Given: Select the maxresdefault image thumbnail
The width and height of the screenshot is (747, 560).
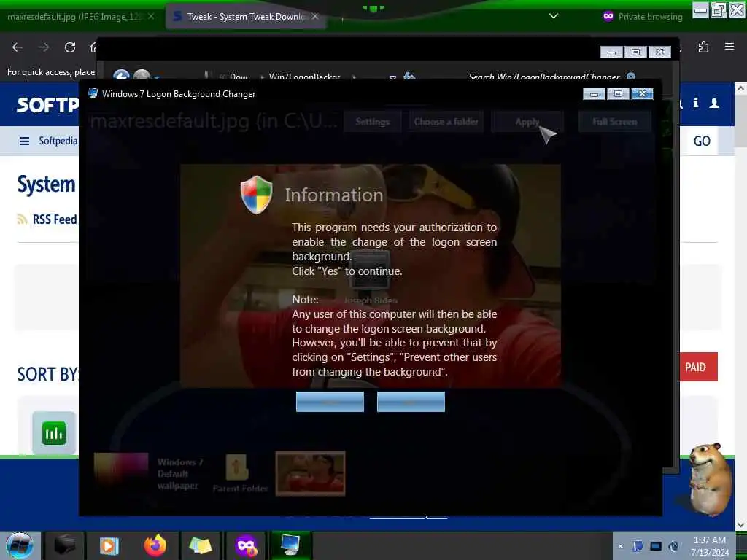Looking at the screenshot, I should [x=310, y=472].
